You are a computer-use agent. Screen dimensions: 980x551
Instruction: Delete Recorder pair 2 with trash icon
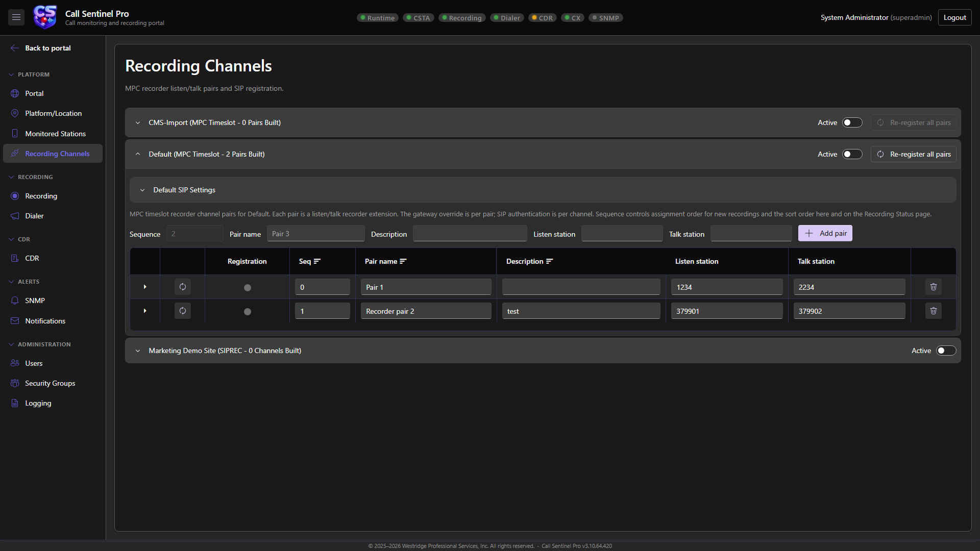pyautogui.click(x=934, y=311)
